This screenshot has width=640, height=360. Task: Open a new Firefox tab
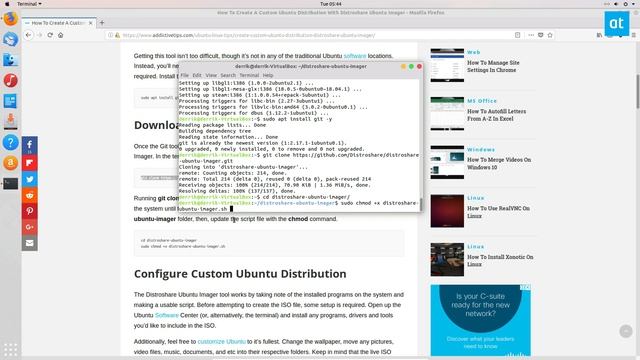[x=102, y=23]
